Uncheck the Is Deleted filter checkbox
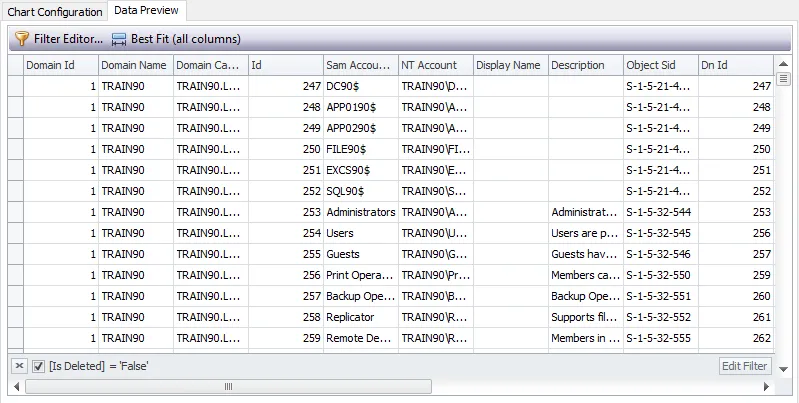The width and height of the screenshot is (799, 403). [x=38, y=366]
